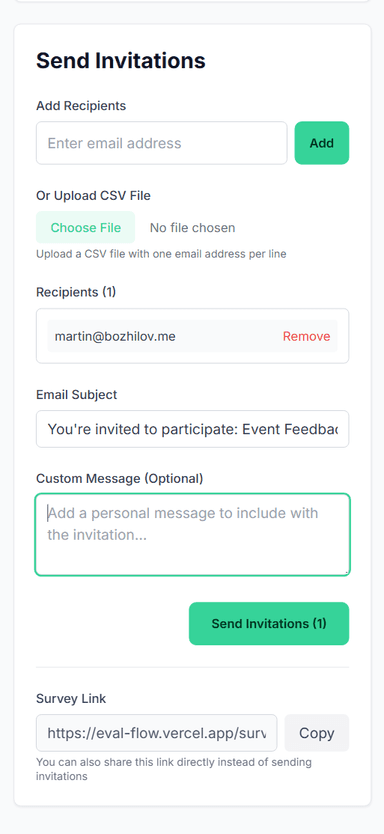
Task: Open the Choose File CSV upload button
Action: (86, 228)
